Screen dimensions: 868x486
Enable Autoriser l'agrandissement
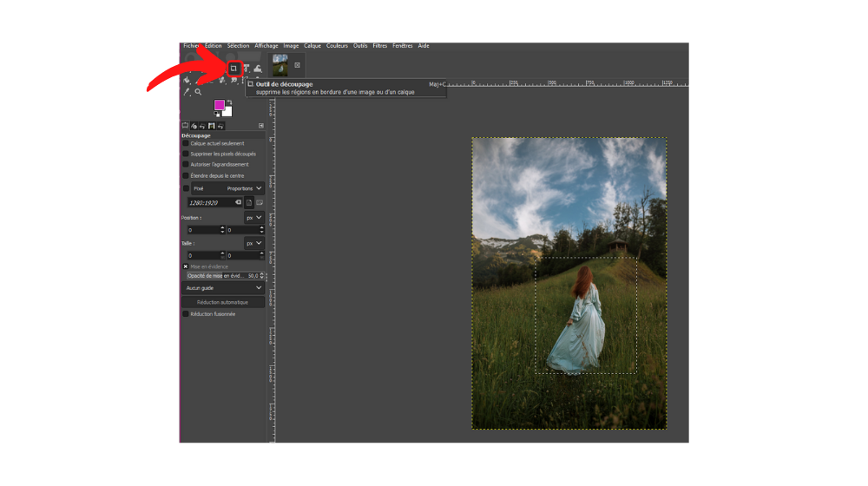pos(186,164)
